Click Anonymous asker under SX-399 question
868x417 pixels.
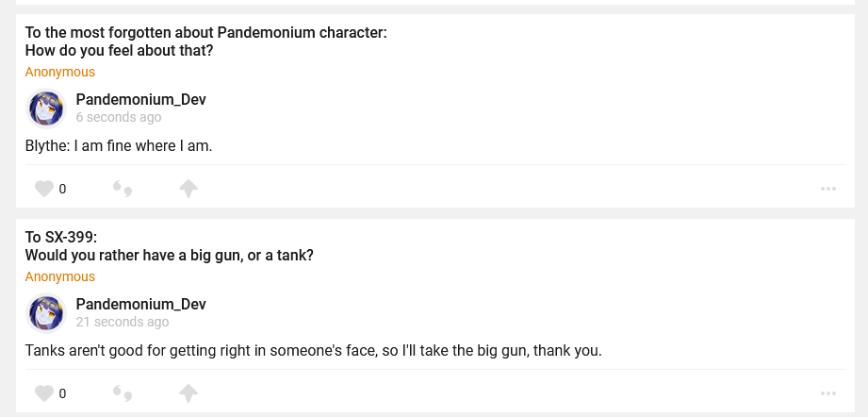point(59,276)
